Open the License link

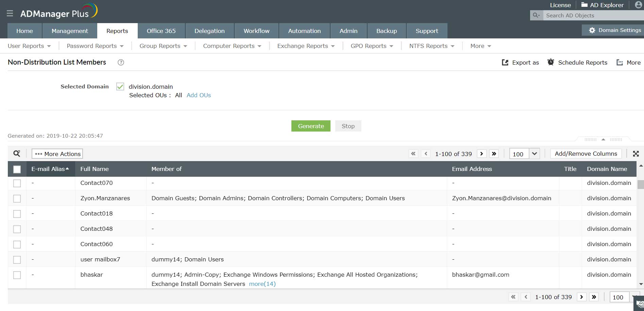click(x=560, y=5)
